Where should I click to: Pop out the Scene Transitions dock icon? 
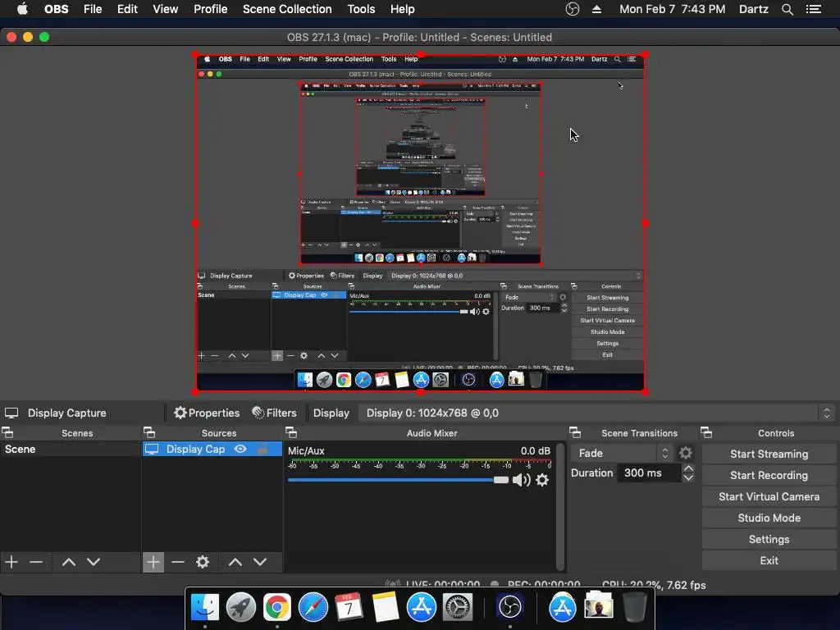tap(575, 432)
